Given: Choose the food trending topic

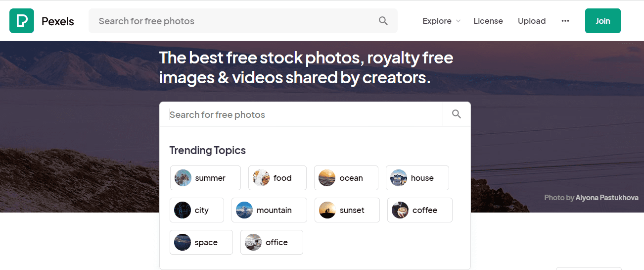Looking at the screenshot, I should (277, 178).
